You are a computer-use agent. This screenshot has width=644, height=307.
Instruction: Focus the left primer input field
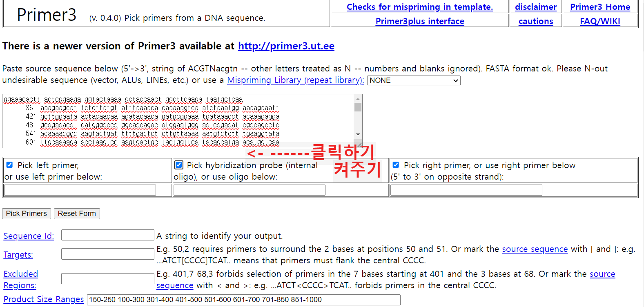(x=80, y=190)
